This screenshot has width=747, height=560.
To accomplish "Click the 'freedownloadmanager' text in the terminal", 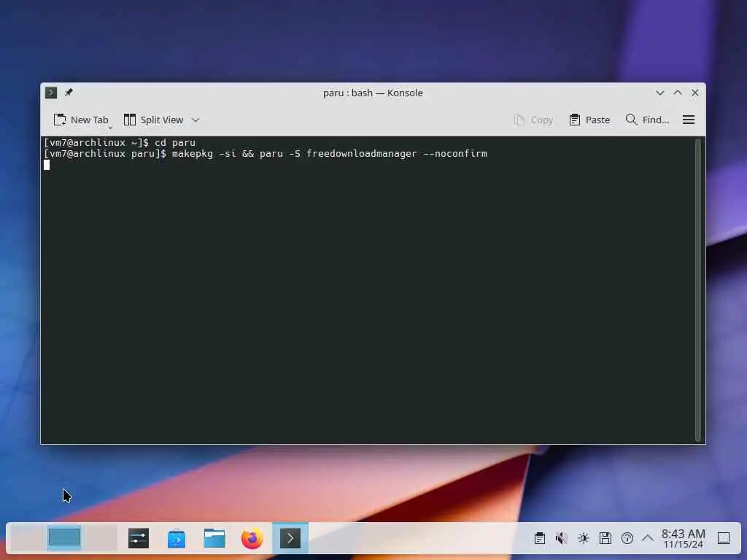I will (x=362, y=154).
